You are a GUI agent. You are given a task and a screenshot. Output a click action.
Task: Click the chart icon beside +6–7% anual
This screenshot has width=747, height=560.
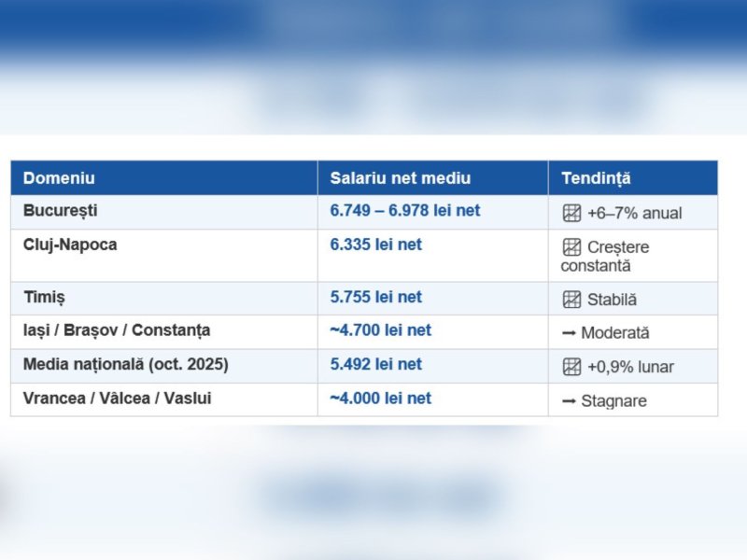tap(571, 213)
